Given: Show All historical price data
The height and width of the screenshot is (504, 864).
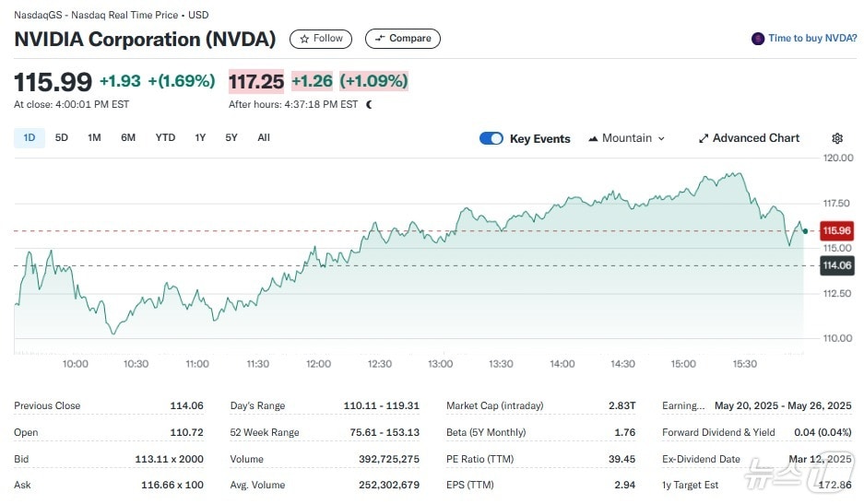Looking at the screenshot, I should point(264,138).
